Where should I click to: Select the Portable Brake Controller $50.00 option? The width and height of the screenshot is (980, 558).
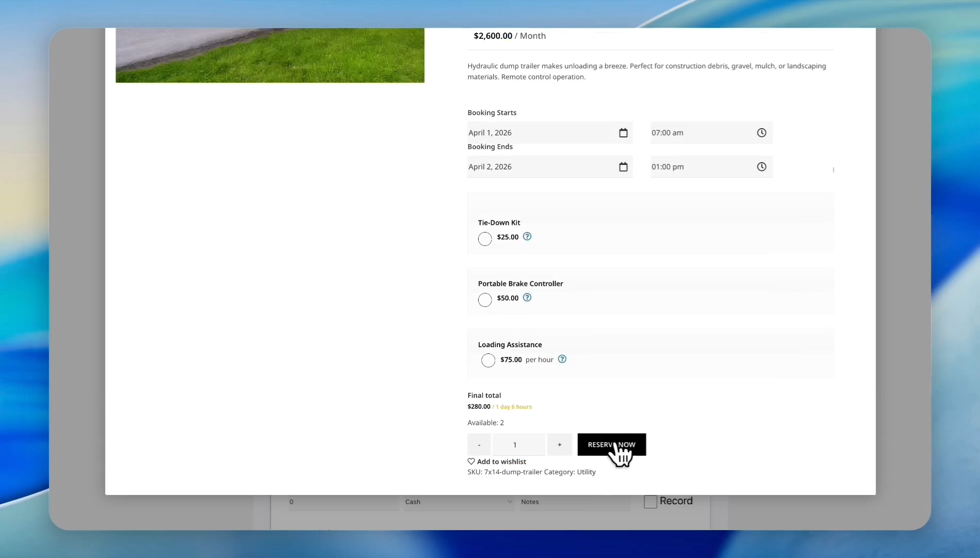tap(485, 300)
